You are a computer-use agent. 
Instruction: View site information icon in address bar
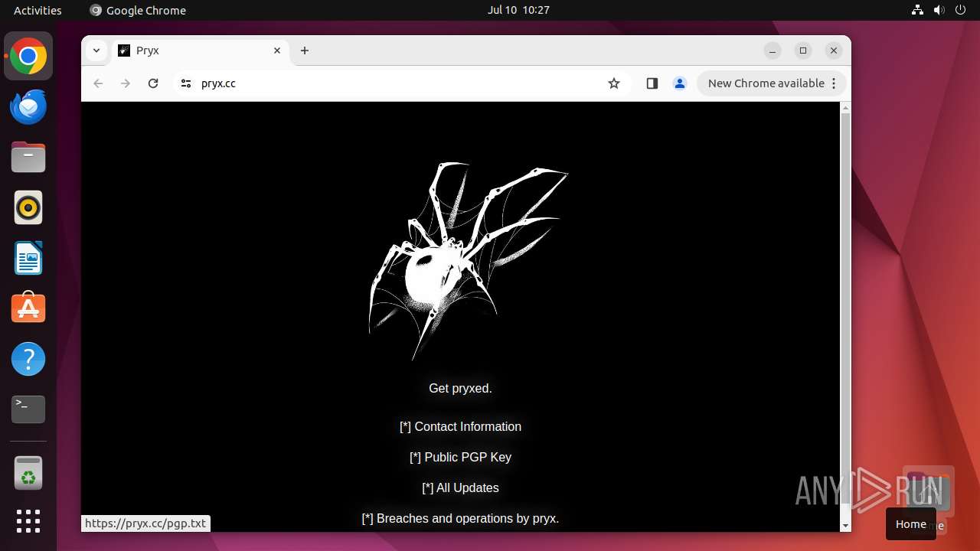[185, 83]
